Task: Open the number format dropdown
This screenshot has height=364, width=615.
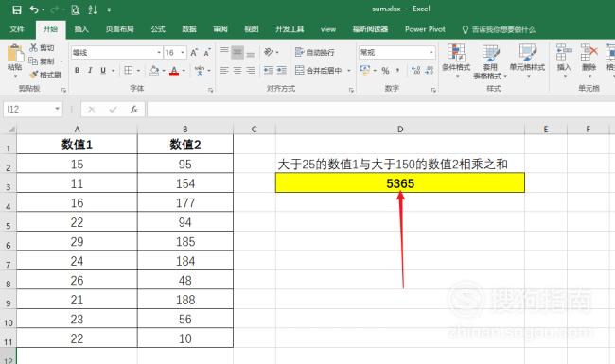Action: click(431, 53)
